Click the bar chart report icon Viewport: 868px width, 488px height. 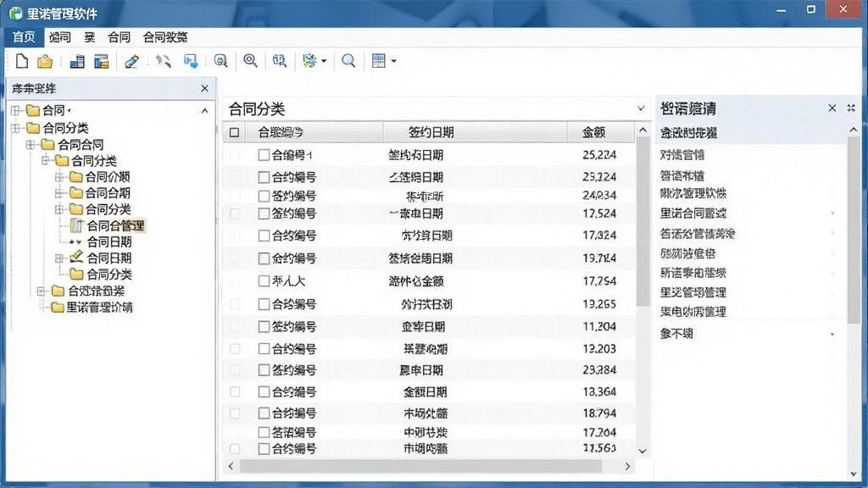(77, 61)
